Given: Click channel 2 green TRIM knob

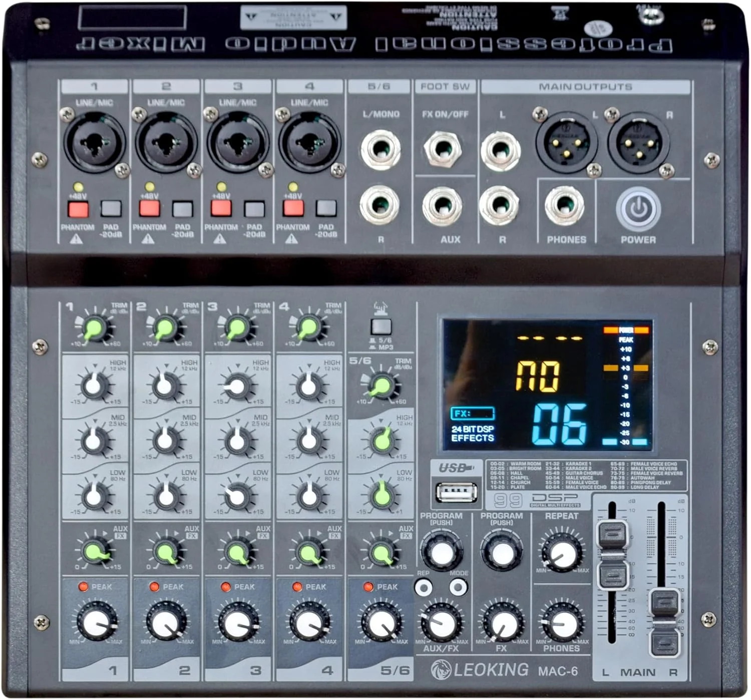Looking at the screenshot, I should [165, 329].
